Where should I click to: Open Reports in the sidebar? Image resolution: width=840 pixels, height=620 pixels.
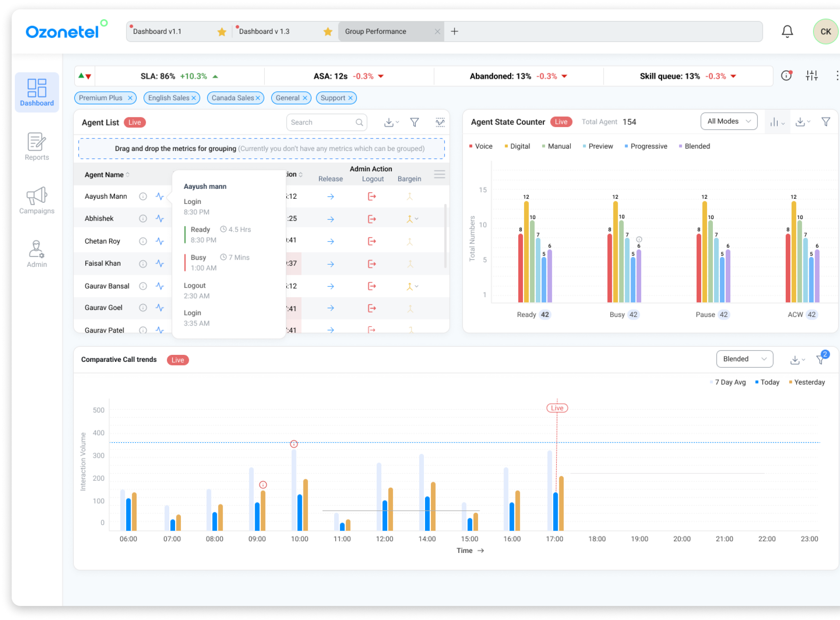pyautogui.click(x=37, y=147)
